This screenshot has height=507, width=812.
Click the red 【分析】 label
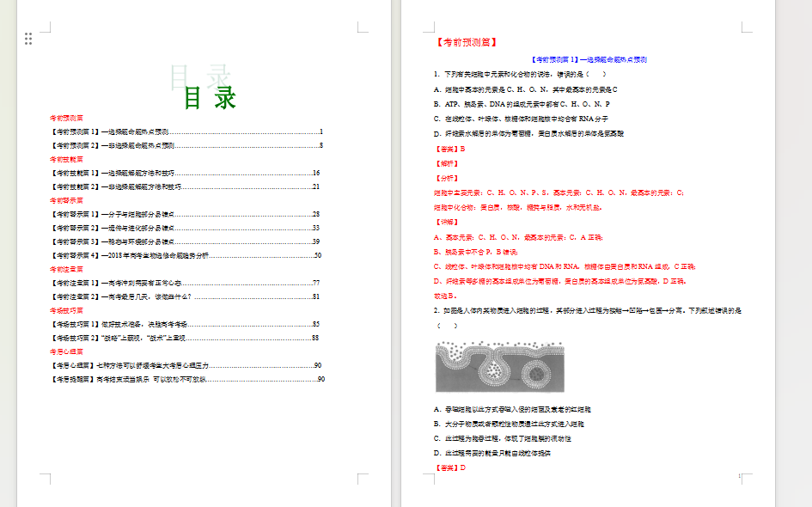[447, 178]
